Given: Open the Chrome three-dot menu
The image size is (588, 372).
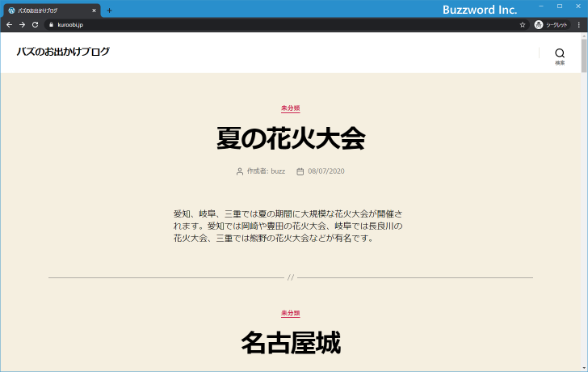Looking at the screenshot, I should click(x=578, y=25).
